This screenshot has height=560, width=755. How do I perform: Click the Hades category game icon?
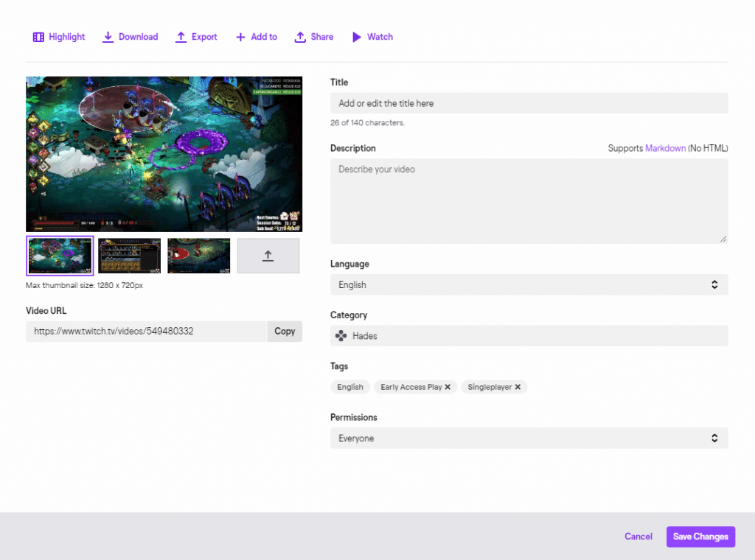coord(340,335)
